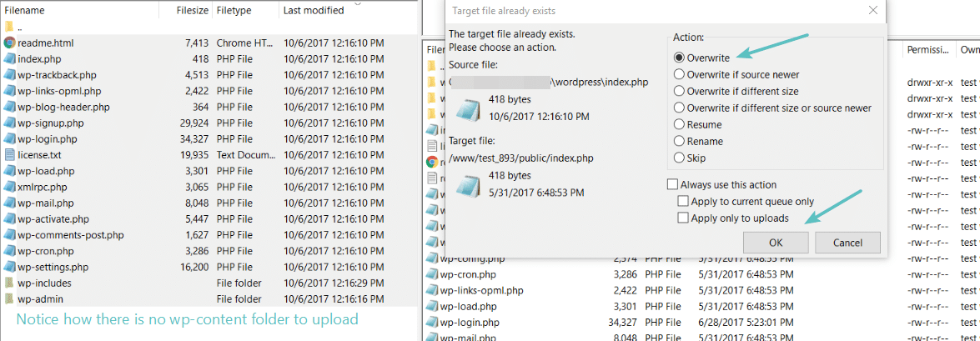Click the wp-admin folder icon
The width and height of the screenshot is (980, 341).
[10, 299]
